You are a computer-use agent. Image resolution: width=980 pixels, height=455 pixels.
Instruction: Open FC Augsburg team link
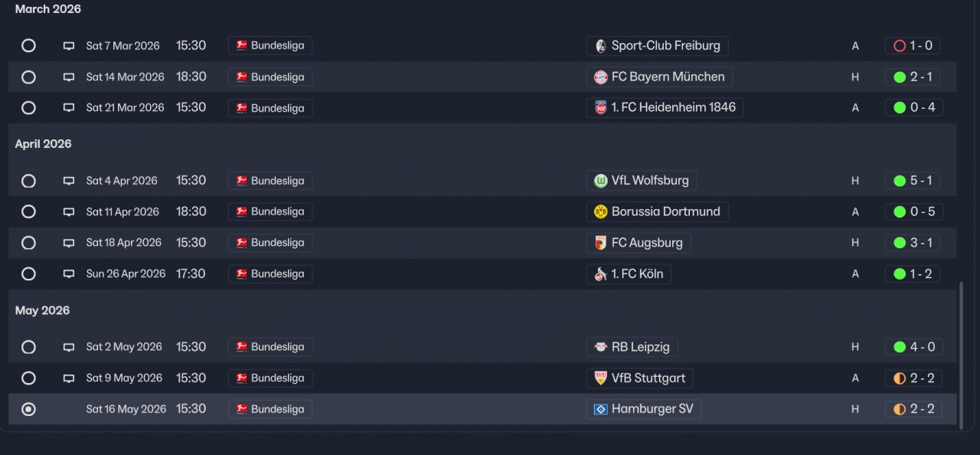tap(646, 243)
